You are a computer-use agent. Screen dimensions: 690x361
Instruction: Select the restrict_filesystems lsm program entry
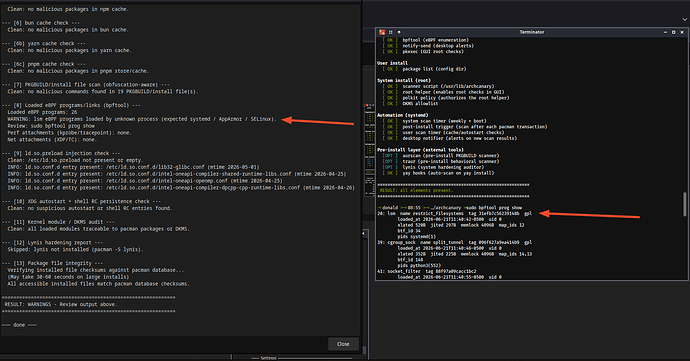point(455,214)
